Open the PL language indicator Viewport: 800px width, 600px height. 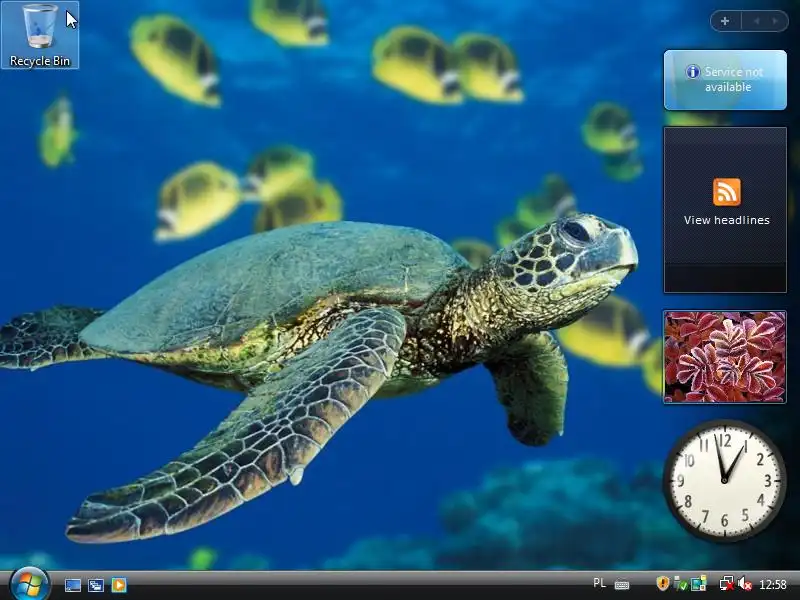click(599, 583)
